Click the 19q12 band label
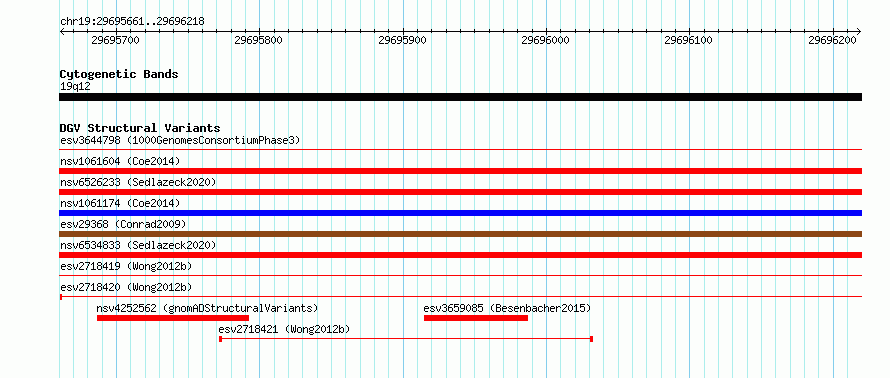The height and width of the screenshot is (378, 890). click(75, 87)
